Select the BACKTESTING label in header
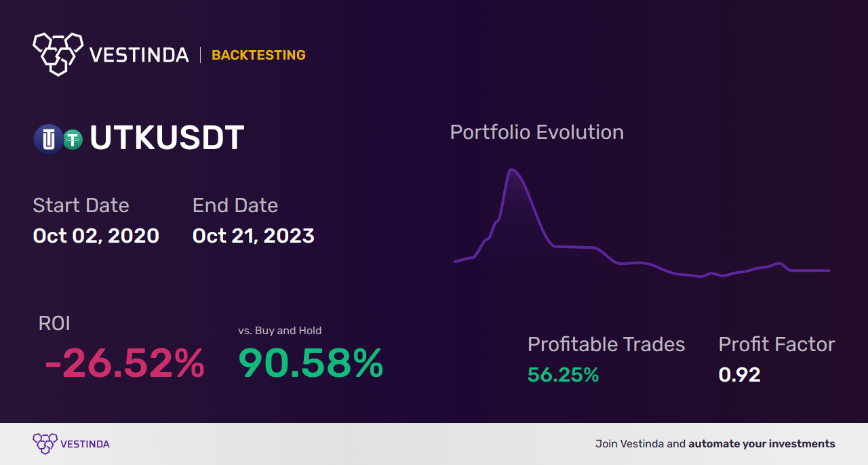Screen dimensions: 868x465 [258, 55]
